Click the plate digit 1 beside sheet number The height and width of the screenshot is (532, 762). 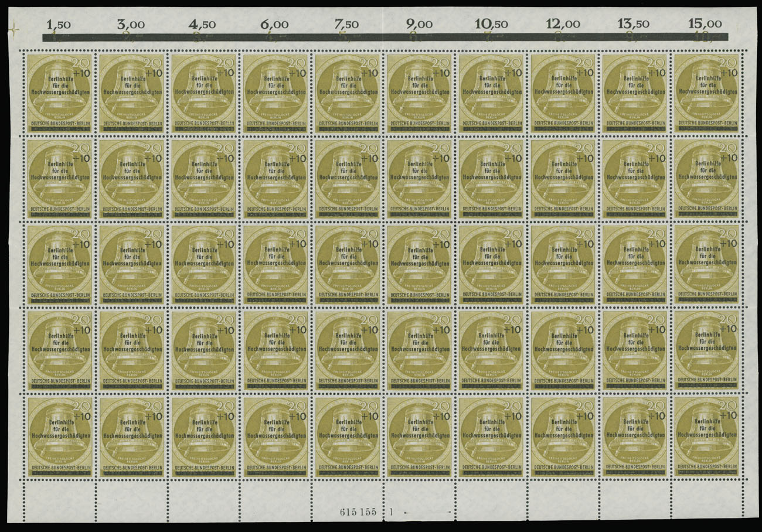click(389, 511)
